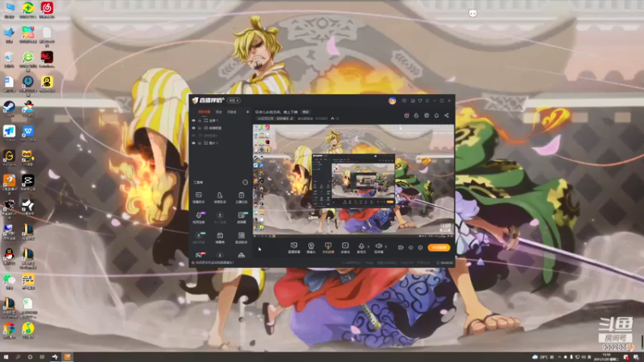Select the 图片 1 source row
The image size is (644, 362).
tap(220, 143)
